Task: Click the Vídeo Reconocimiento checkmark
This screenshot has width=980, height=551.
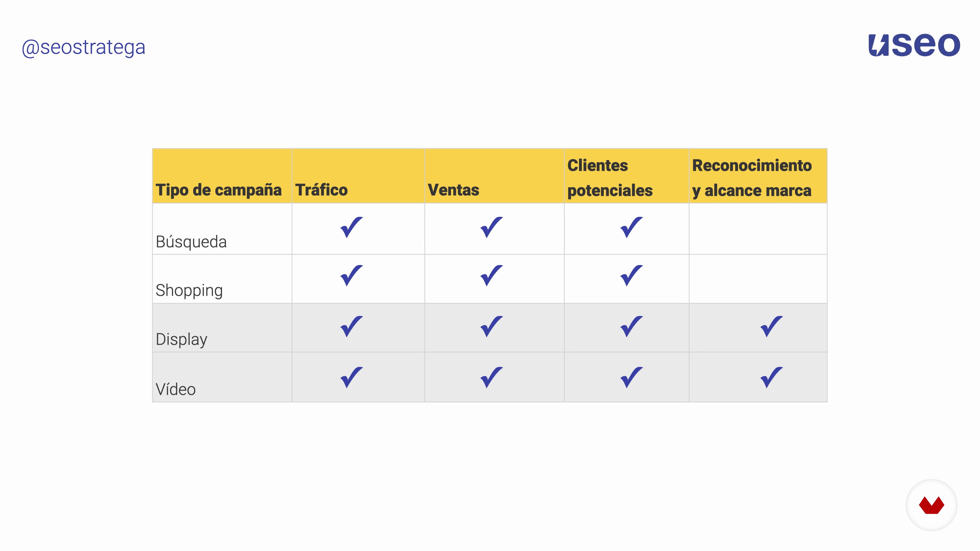Action: tap(771, 377)
